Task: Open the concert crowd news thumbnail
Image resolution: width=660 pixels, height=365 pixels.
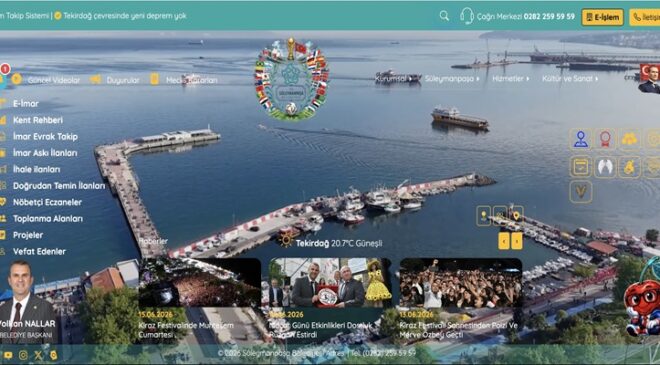Action: pyautogui.click(x=461, y=282)
